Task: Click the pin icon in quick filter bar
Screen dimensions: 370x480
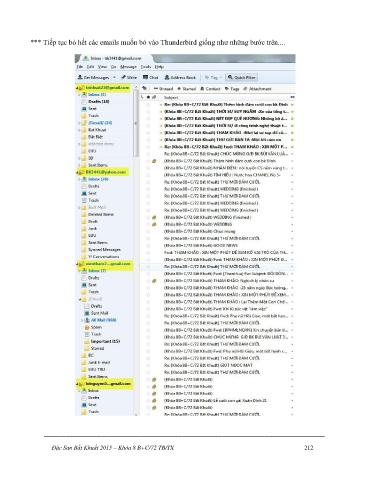Action: click(144, 89)
